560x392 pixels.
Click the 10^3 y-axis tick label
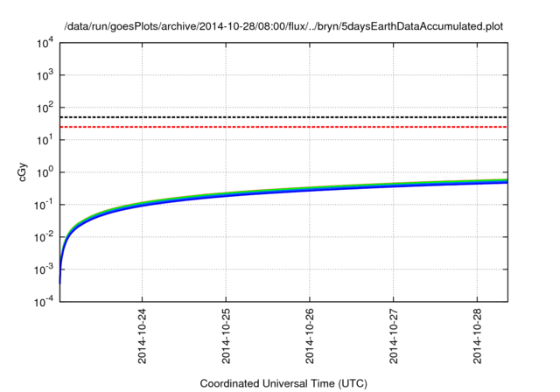coord(45,75)
